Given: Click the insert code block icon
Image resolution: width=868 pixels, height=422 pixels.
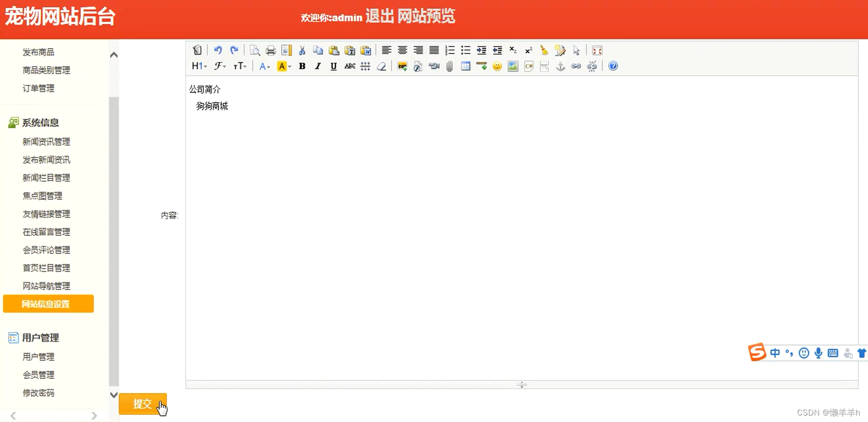Looking at the screenshot, I should [x=529, y=66].
